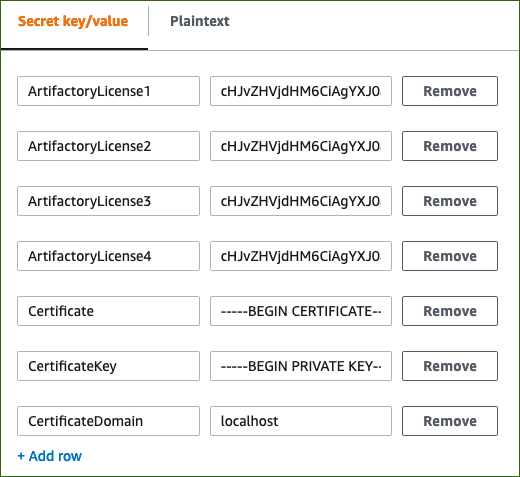The image size is (520, 477).
Task: Remove the CertificateDomain row
Action: [x=450, y=421]
